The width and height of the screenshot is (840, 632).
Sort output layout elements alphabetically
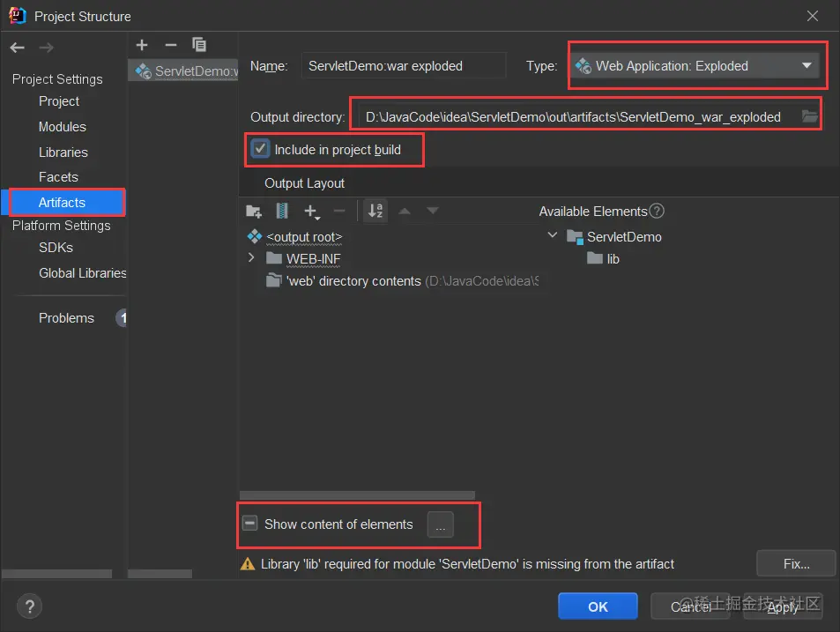pyautogui.click(x=375, y=211)
